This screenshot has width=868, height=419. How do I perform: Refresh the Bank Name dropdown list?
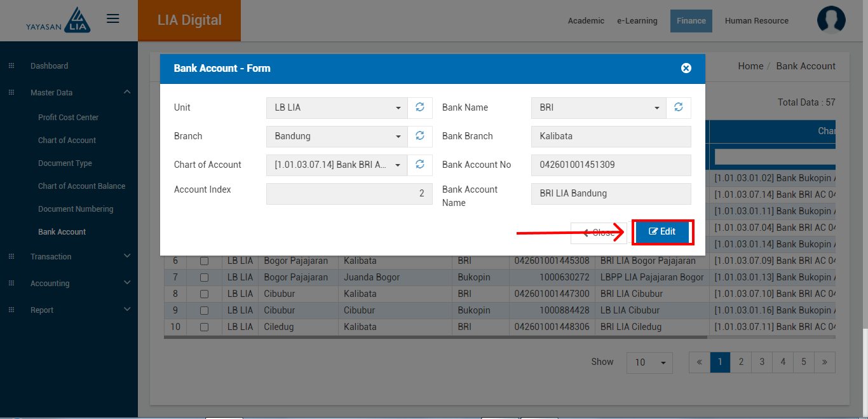coord(679,107)
